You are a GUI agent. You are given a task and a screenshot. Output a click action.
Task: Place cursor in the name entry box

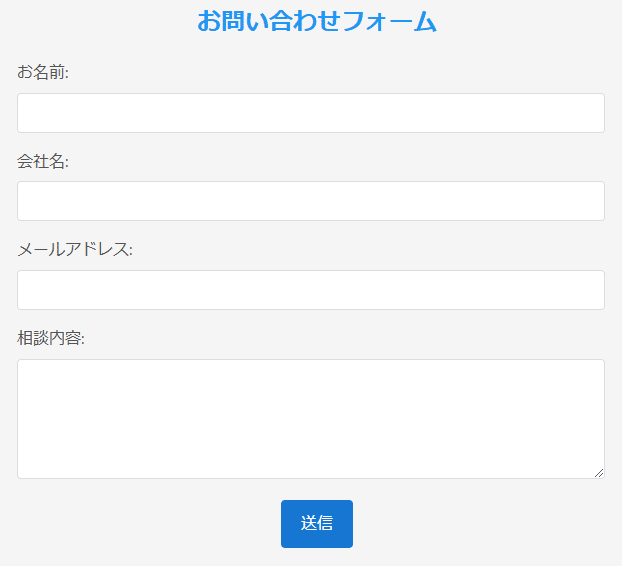pyautogui.click(x=311, y=113)
